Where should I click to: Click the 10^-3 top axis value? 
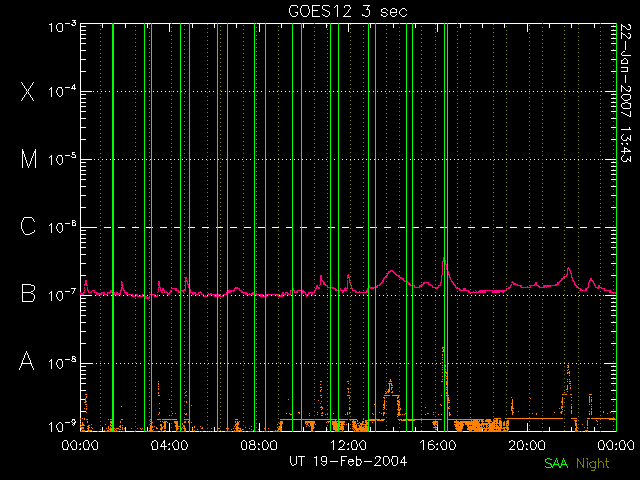point(62,27)
